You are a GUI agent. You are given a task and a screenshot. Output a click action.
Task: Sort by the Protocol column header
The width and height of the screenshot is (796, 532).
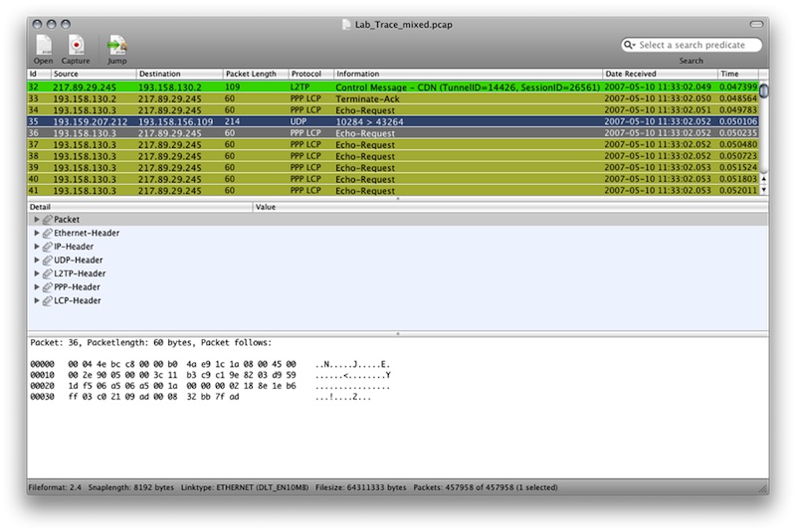310,75
